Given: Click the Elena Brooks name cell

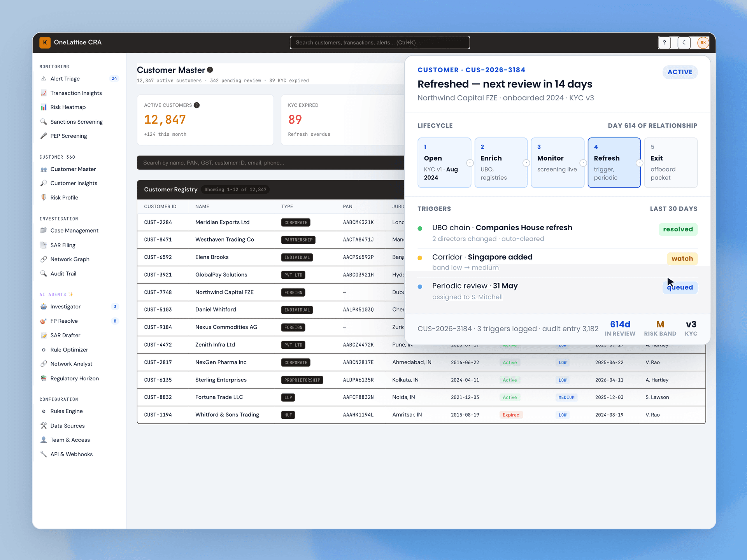Looking at the screenshot, I should pos(212,257).
